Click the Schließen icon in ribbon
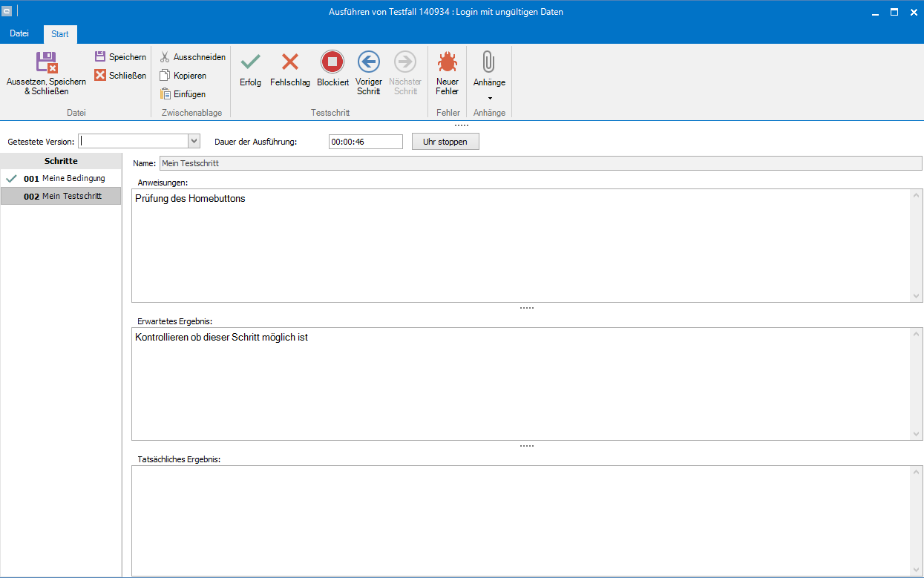924x578 pixels. click(100, 76)
